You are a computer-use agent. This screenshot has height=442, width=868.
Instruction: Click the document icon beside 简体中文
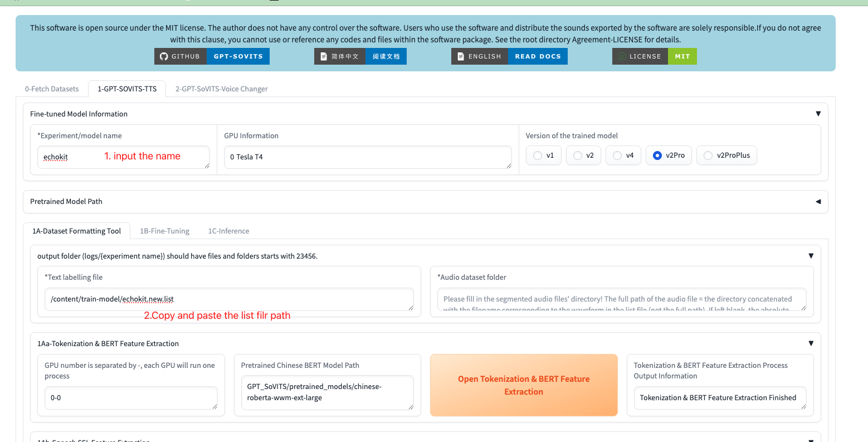point(324,56)
